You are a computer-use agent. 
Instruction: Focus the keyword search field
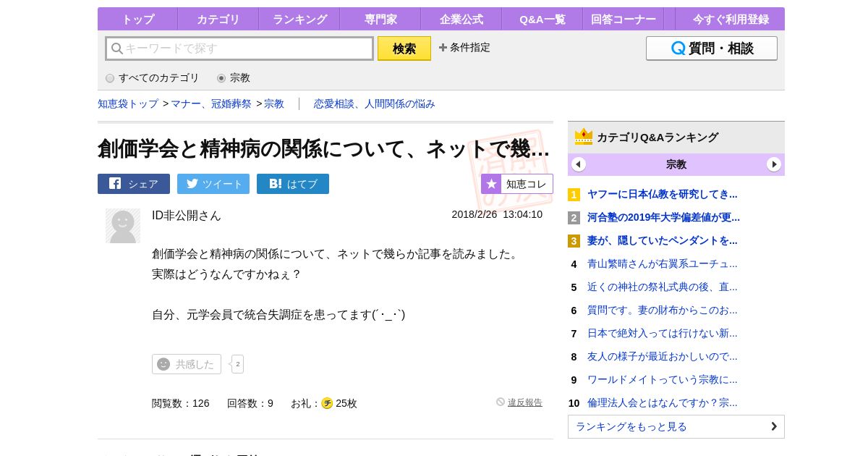(x=239, y=48)
